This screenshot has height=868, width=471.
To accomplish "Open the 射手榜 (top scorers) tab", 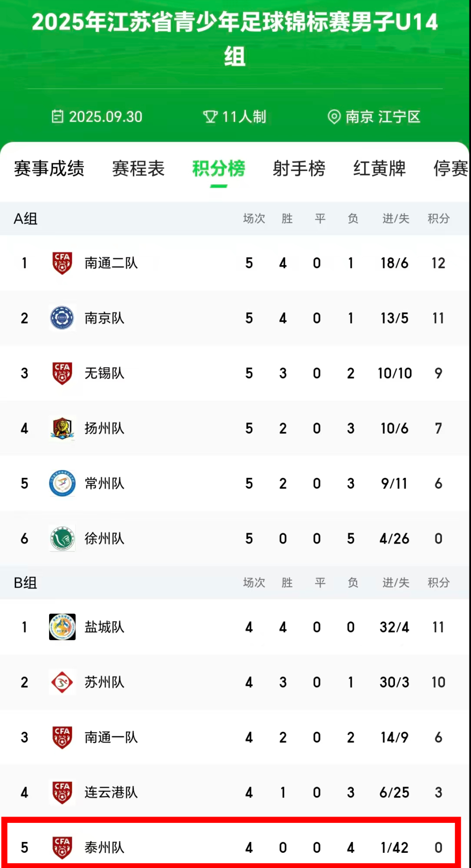I will pos(299,169).
